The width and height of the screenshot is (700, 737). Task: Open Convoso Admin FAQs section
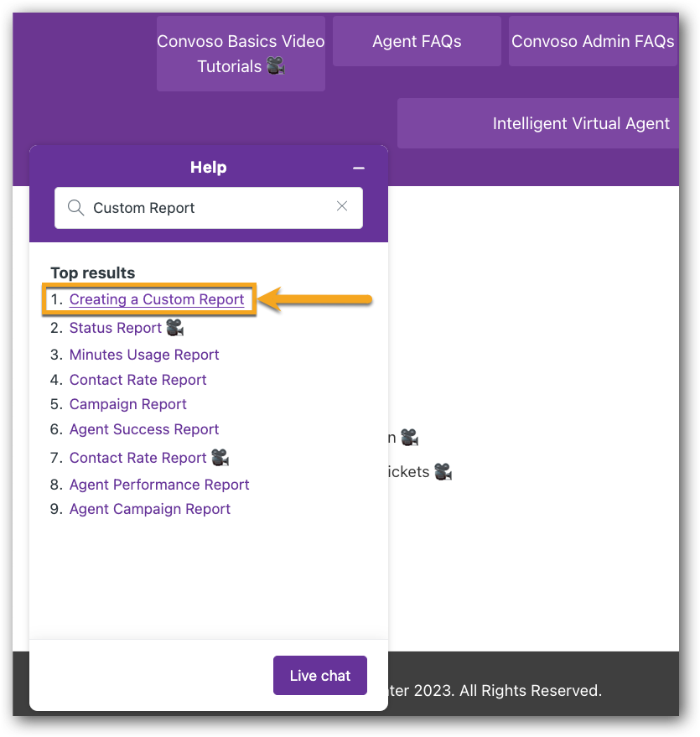593,41
